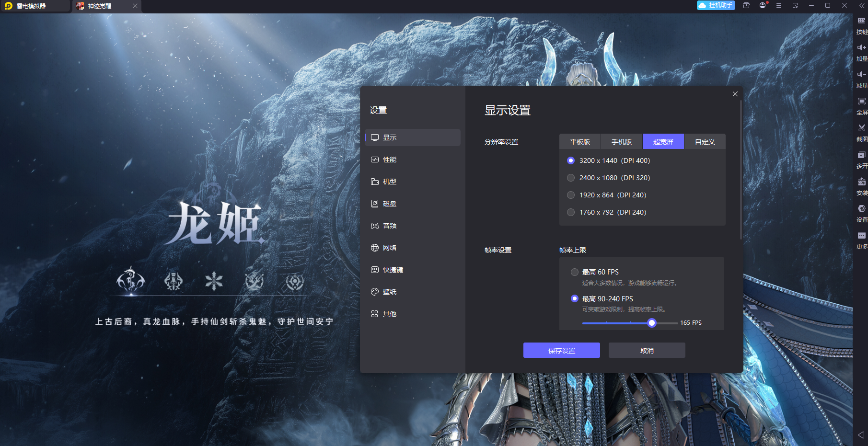Click the 龙姬 character title
The width and height of the screenshot is (868, 446).
215,223
